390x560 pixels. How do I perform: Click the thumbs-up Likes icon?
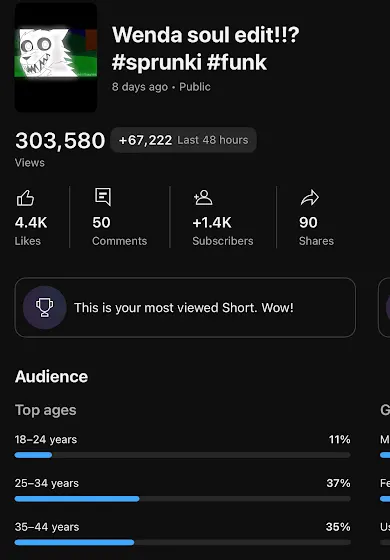point(25,198)
